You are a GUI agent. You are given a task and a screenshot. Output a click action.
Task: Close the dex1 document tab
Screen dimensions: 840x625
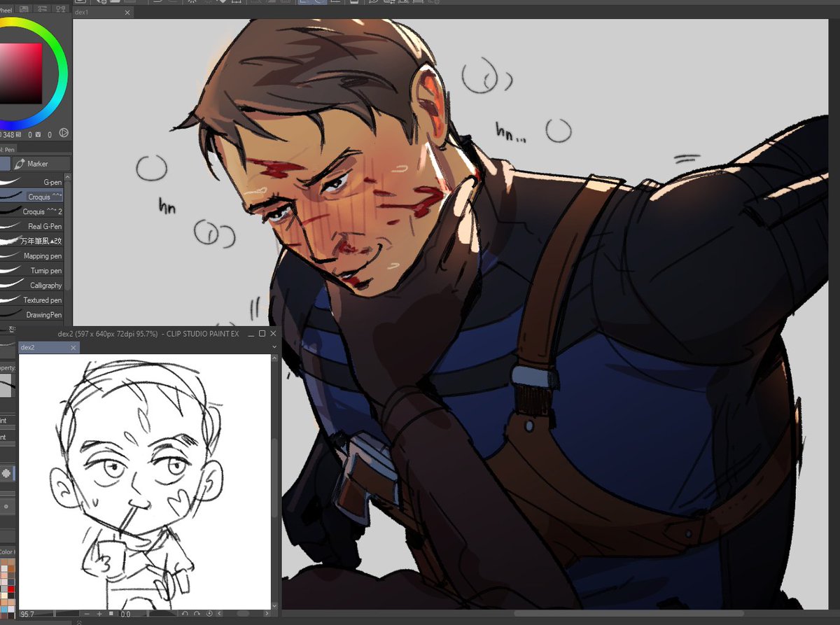(127, 13)
